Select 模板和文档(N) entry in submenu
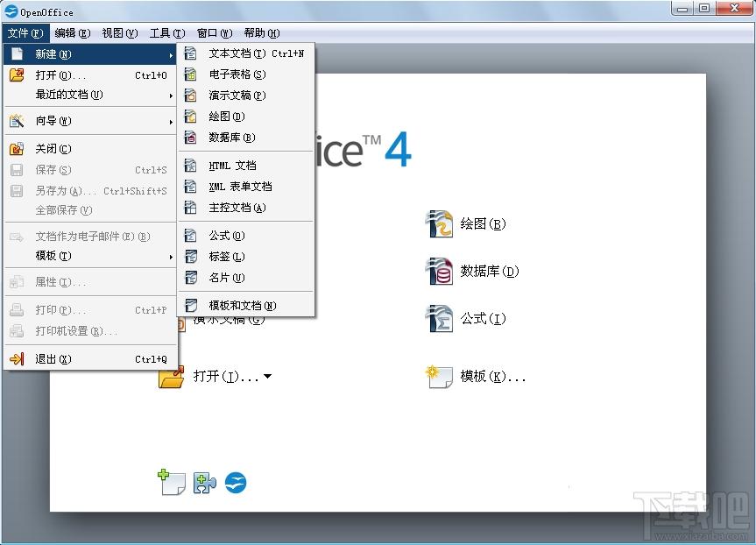756x545 pixels. click(246, 305)
